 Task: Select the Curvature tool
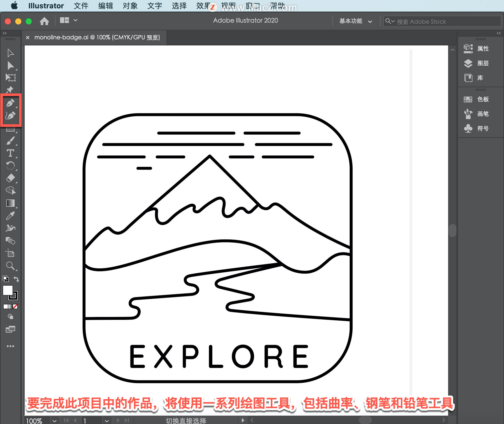coord(10,115)
